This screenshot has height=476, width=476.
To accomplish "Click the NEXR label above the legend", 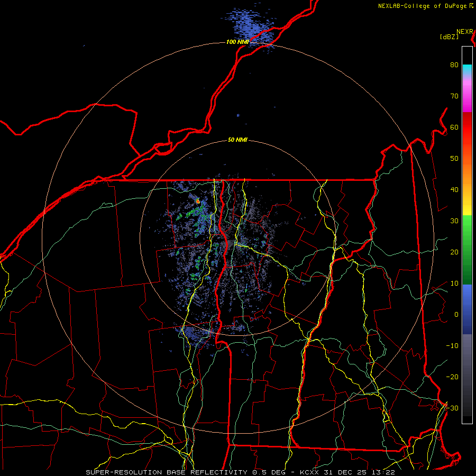I will pyautogui.click(x=465, y=32).
